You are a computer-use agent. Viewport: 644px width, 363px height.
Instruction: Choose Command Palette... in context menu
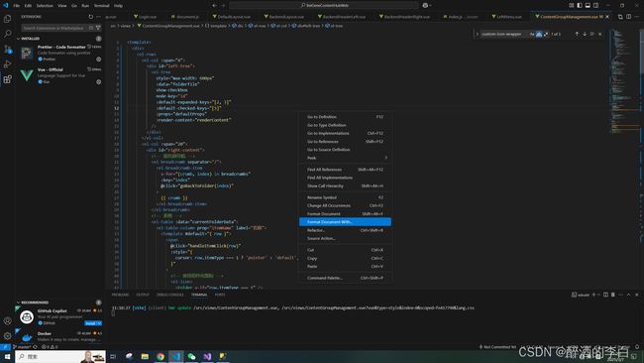click(x=345, y=278)
